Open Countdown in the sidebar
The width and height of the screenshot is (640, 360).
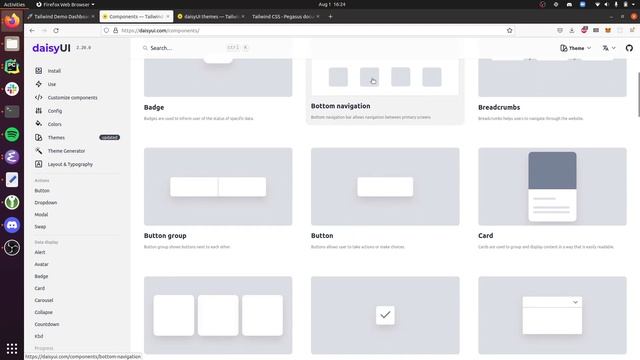click(47, 324)
